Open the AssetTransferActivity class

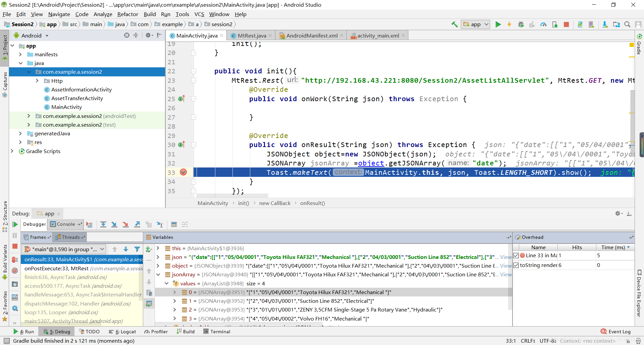[77, 98]
